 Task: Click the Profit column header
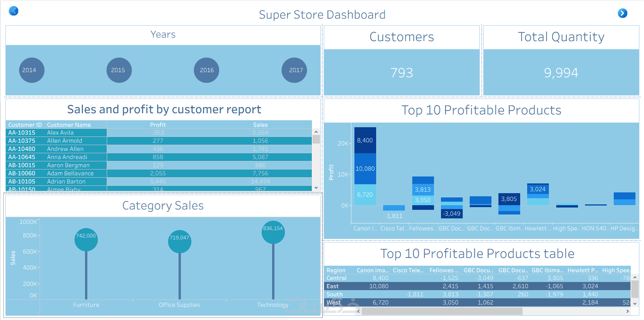tap(158, 125)
